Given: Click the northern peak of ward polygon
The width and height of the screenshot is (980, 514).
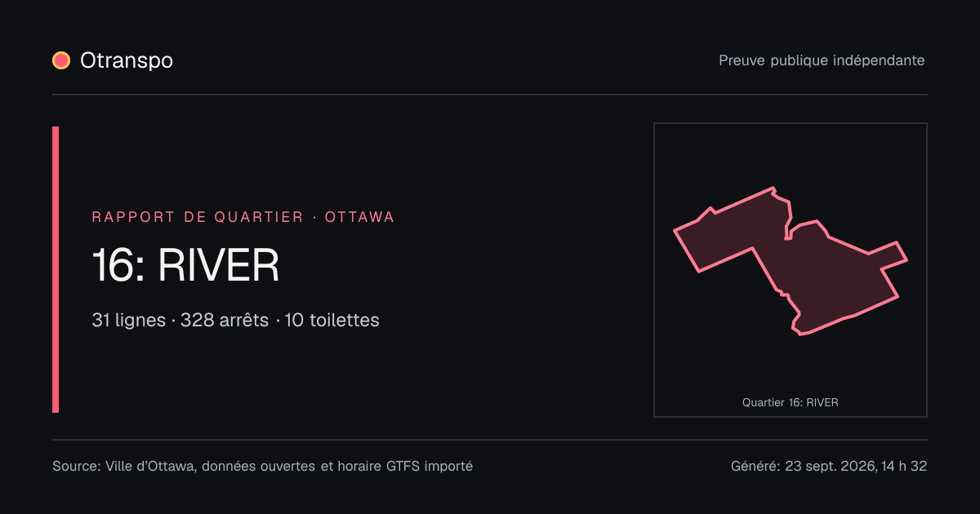Looking at the screenshot, I should point(773,189).
